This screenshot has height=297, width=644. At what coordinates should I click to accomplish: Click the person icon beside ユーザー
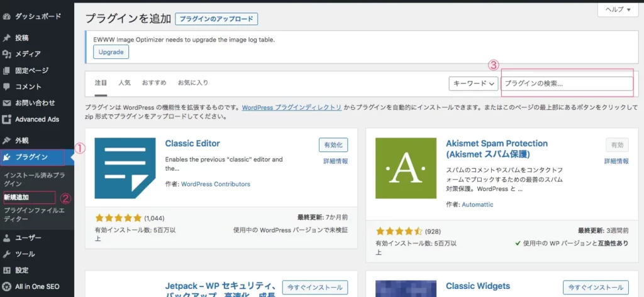6,237
